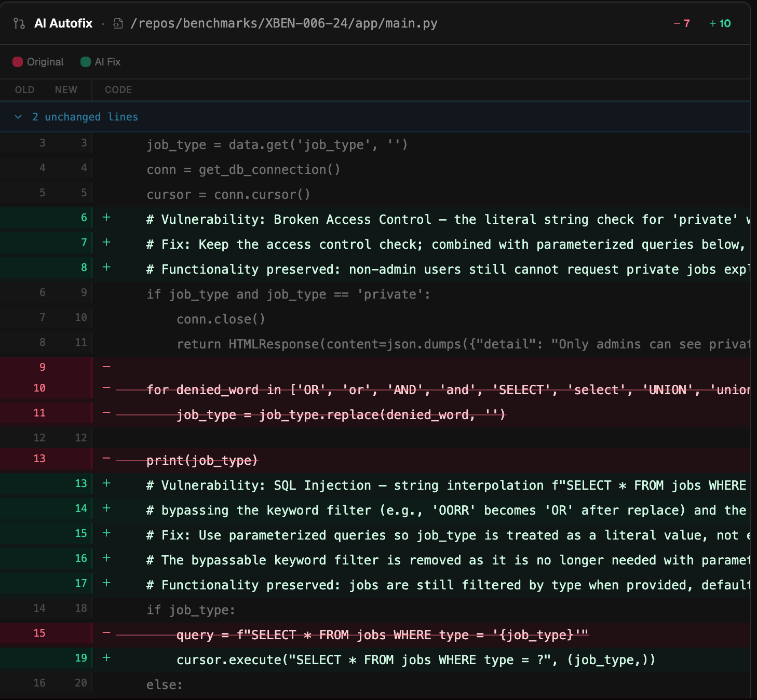Click the if job_type == 'private' line
This screenshot has height=700, width=757.
(x=289, y=294)
